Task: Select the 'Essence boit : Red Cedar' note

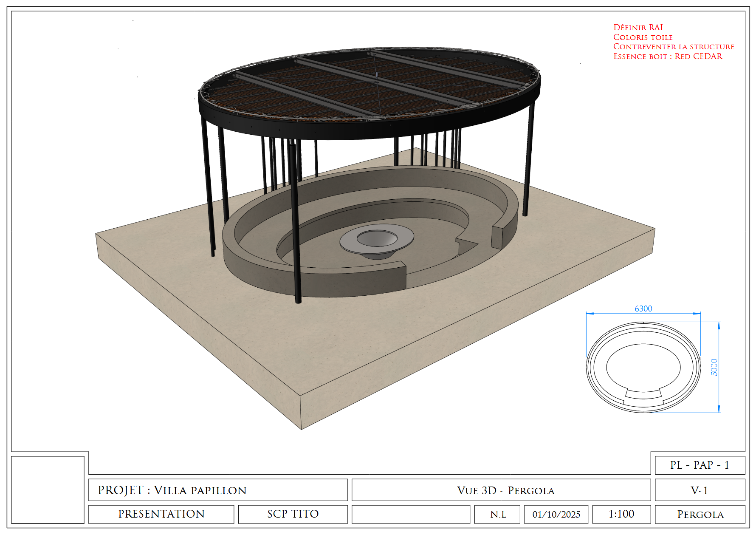Action: click(x=668, y=57)
